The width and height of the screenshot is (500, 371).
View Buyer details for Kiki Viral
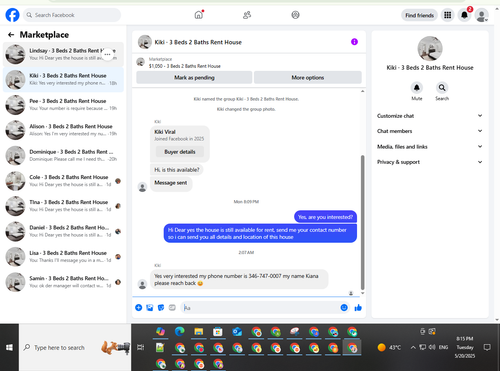[x=180, y=152]
